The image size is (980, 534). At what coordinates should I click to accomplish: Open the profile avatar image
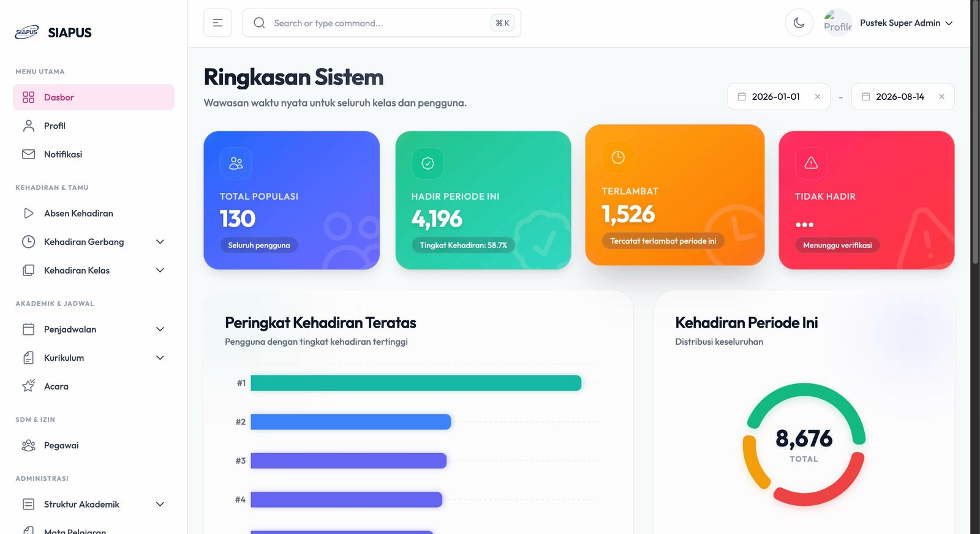pos(838,23)
